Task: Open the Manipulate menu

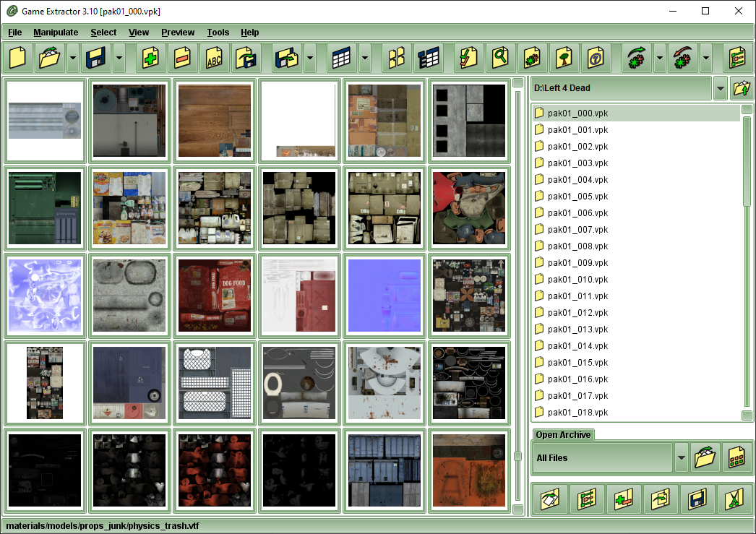Action: pos(56,33)
